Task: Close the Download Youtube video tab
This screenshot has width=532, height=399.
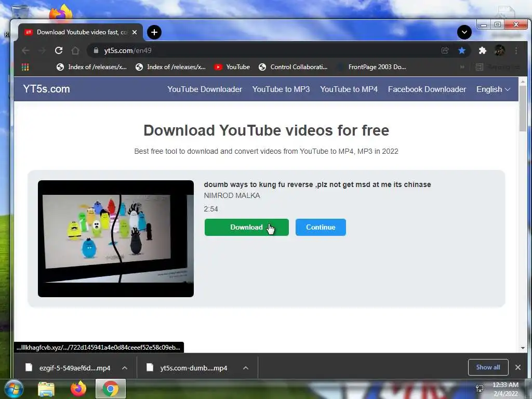Action: (135, 32)
